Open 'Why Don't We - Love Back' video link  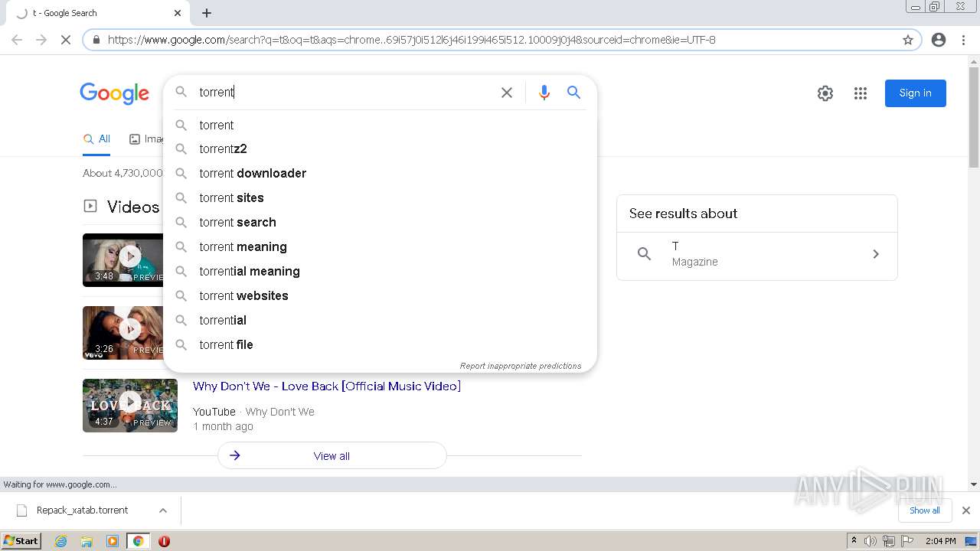coord(327,386)
